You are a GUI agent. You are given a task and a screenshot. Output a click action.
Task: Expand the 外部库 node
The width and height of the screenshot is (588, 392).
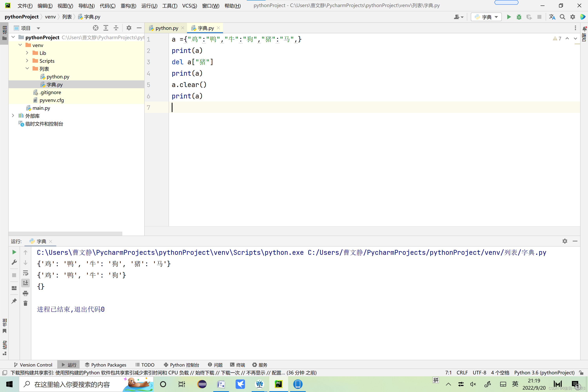tap(13, 116)
